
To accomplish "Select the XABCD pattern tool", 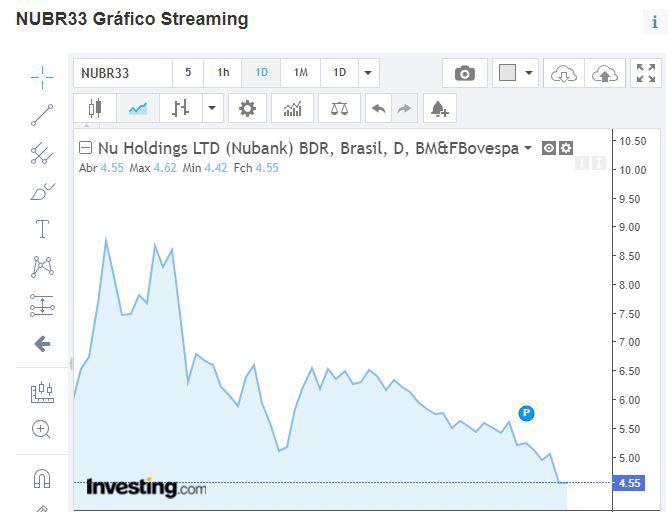I will [42, 266].
